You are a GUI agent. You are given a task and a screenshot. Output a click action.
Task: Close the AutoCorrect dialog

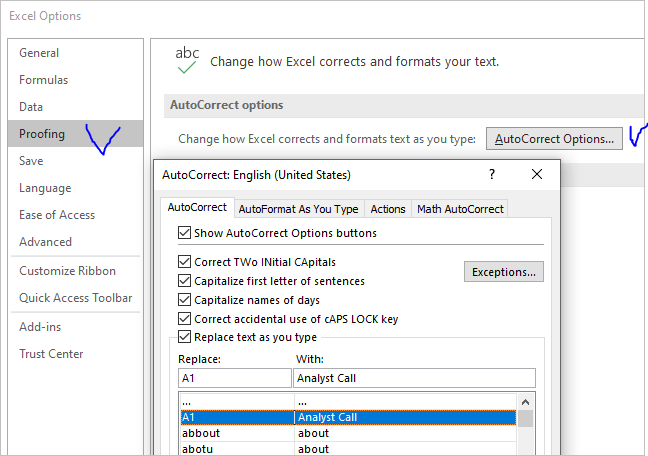click(x=537, y=174)
